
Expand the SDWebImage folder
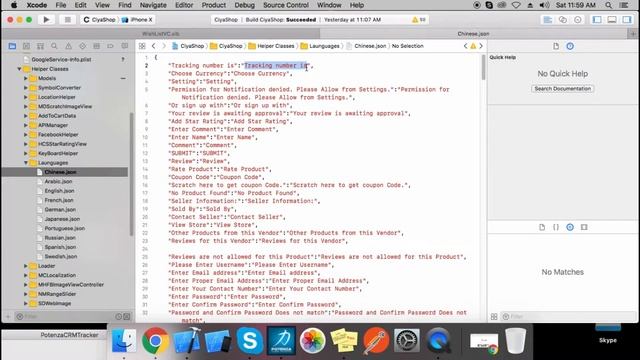(26, 304)
